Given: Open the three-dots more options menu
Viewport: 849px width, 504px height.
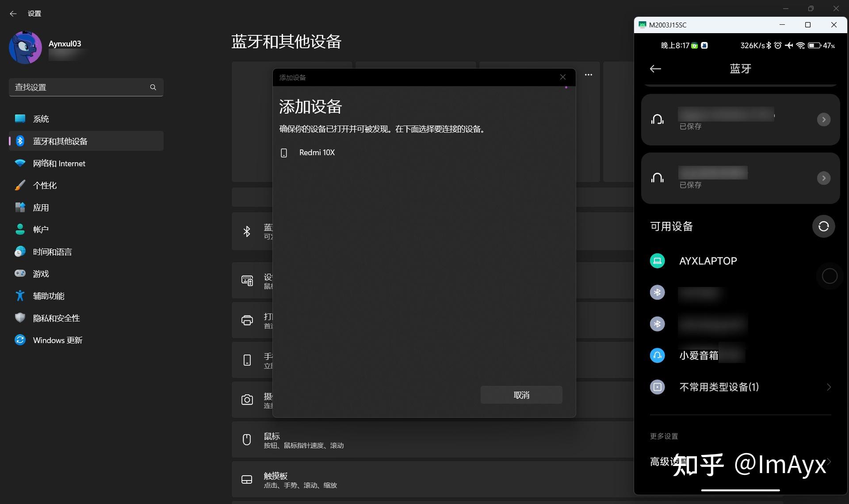Looking at the screenshot, I should coord(589,75).
